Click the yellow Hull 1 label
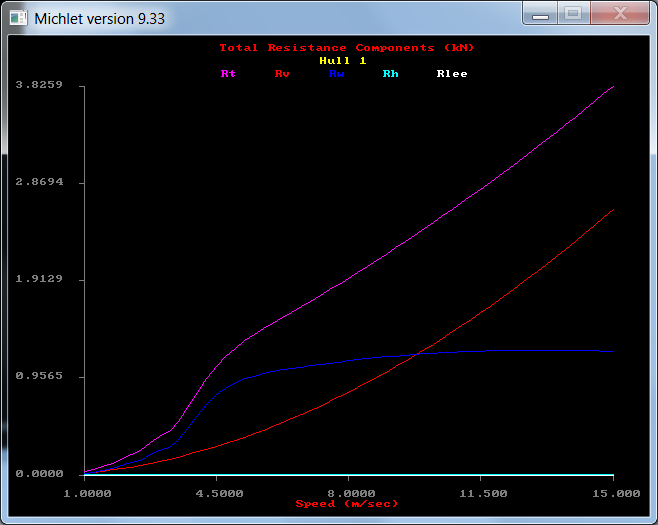658x525 pixels. [342, 61]
